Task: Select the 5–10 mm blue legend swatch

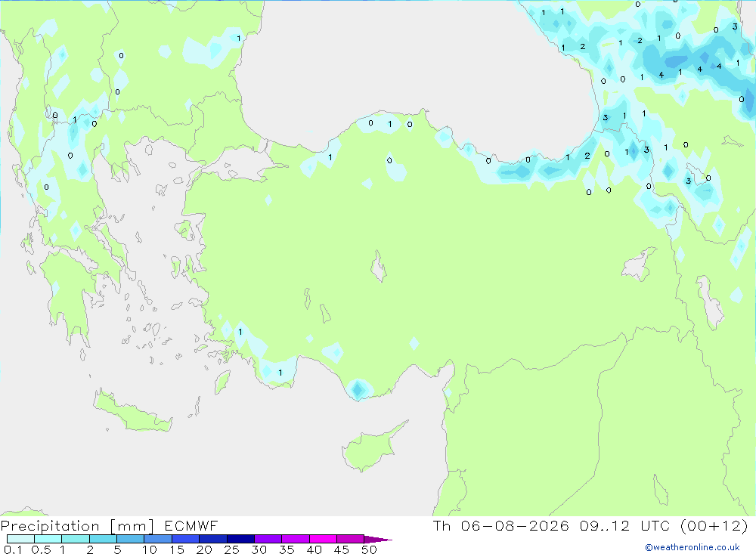Action: coord(130,539)
